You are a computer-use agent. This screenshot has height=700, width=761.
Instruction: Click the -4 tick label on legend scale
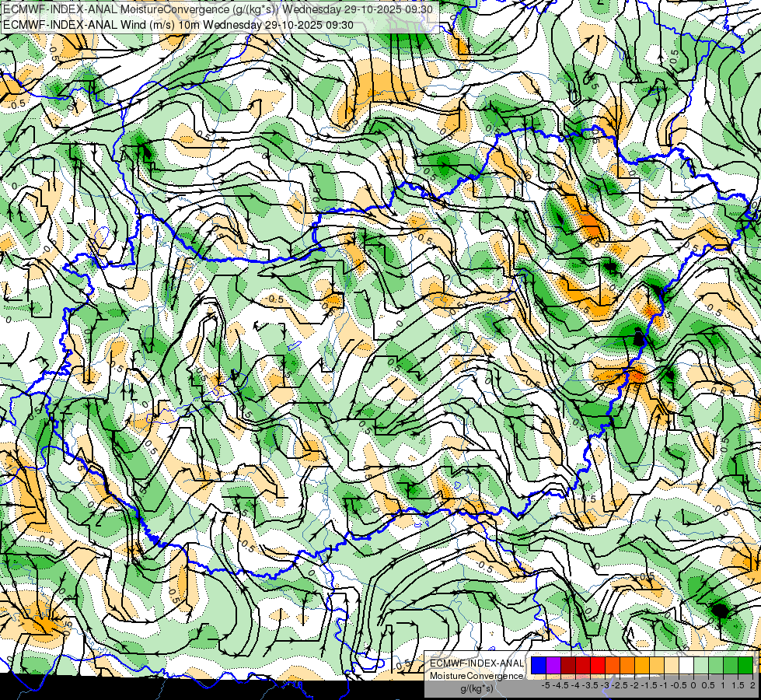pos(575,685)
